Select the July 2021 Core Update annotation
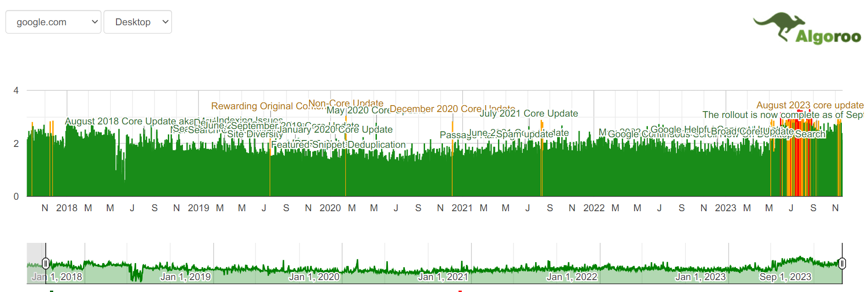 [x=529, y=113]
